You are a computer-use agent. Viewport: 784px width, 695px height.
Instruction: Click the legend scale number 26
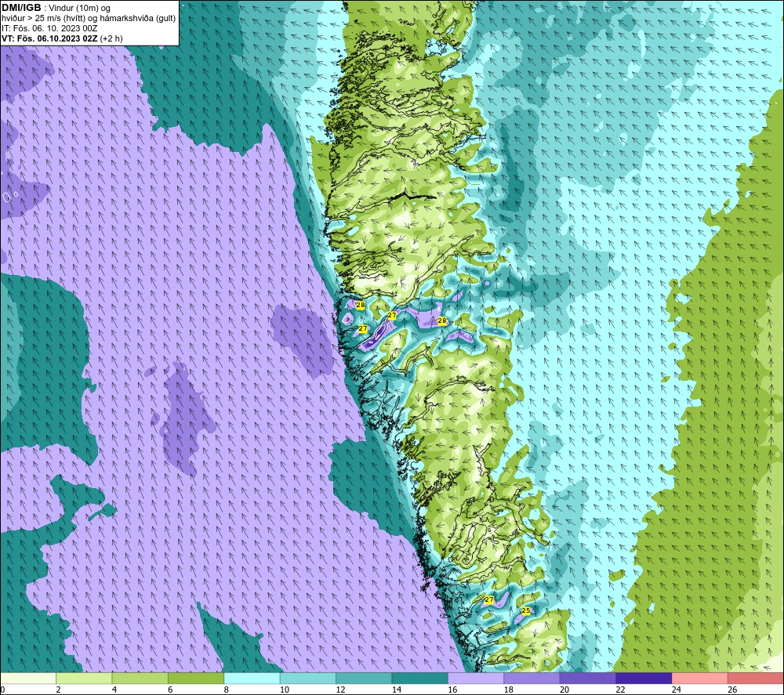(732, 690)
